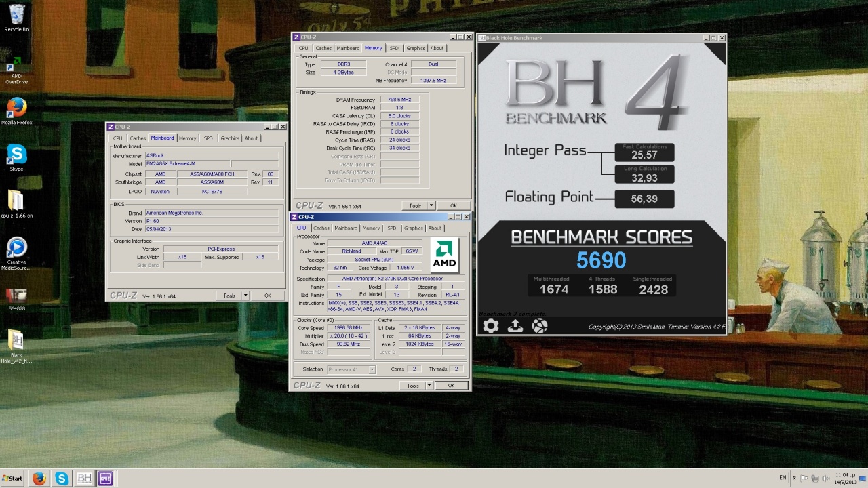Click Tools button in CPU window
The image size is (868, 488).
[413, 386]
